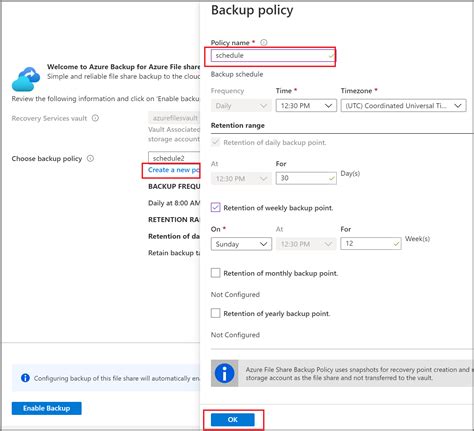Viewport: 474px width, 431px height.
Task: Click the daily retention days field showing 30
Action: click(x=306, y=178)
